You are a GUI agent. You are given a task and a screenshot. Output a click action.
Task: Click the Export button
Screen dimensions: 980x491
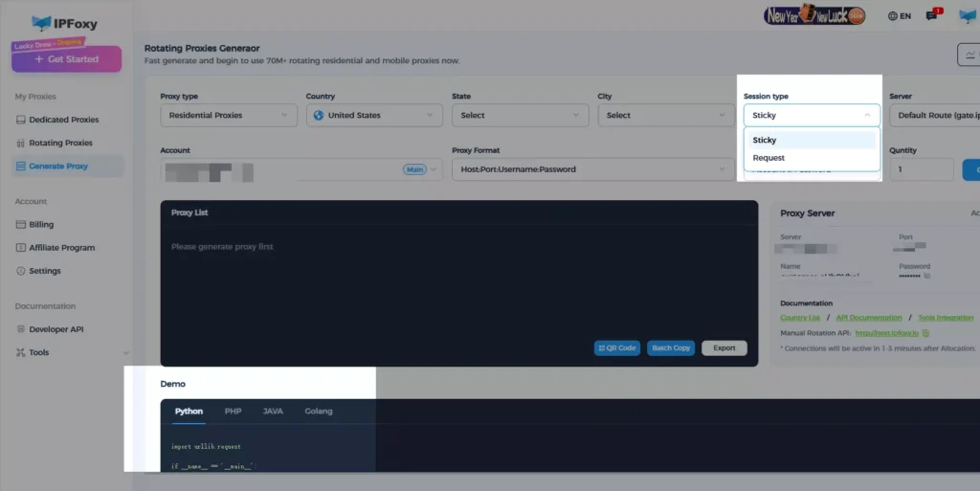click(724, 348)
